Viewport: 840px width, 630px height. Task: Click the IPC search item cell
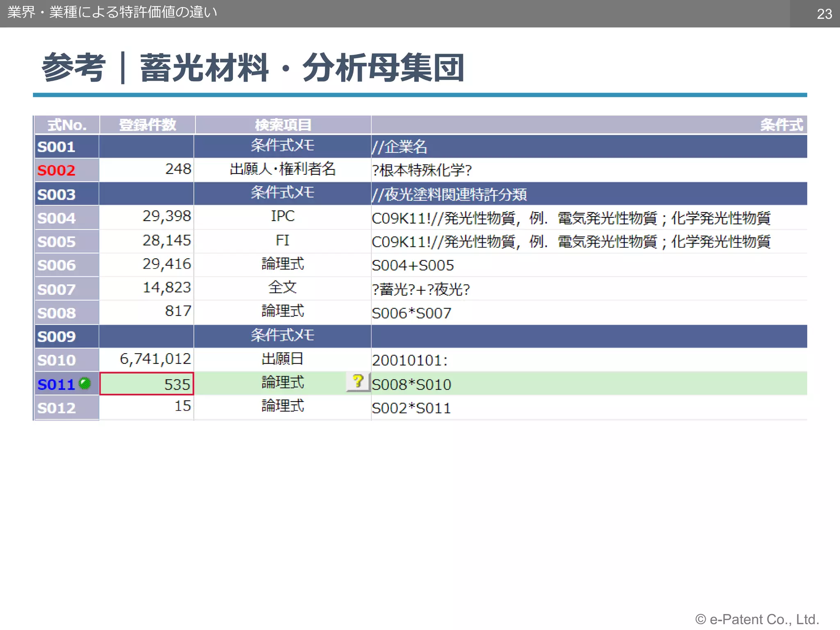283,216
